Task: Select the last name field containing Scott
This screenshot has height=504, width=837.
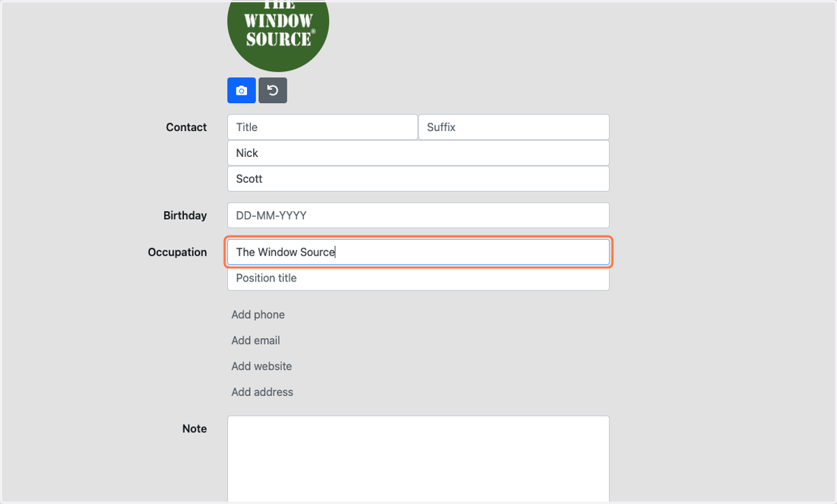Action: point(418,178)
